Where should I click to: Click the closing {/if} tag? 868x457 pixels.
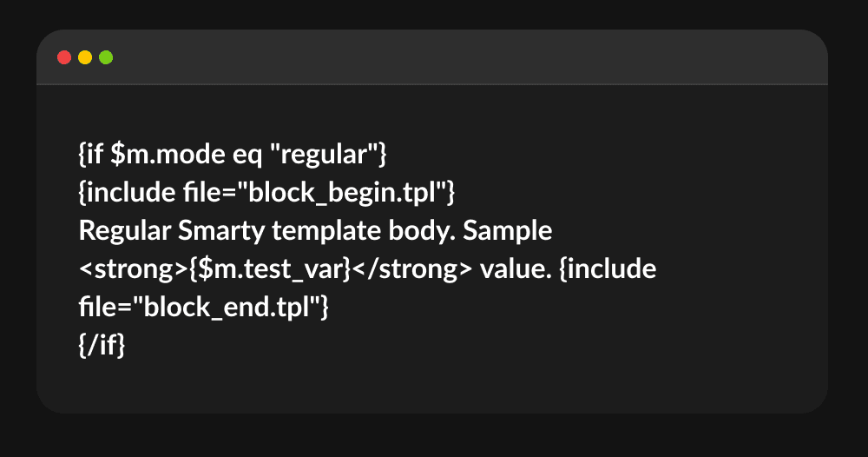(102, 345)
